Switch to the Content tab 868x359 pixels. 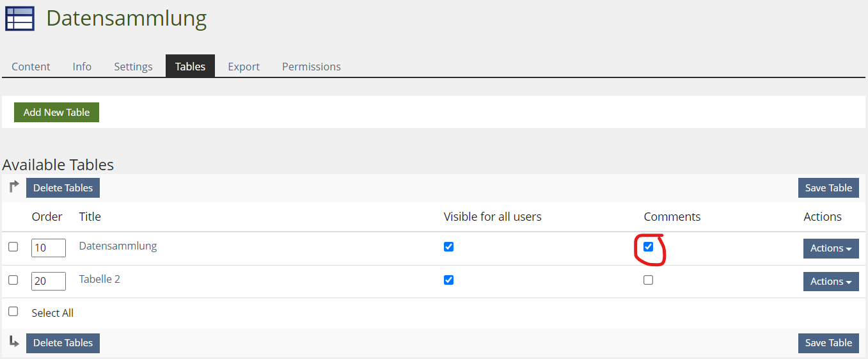[31, 67]
